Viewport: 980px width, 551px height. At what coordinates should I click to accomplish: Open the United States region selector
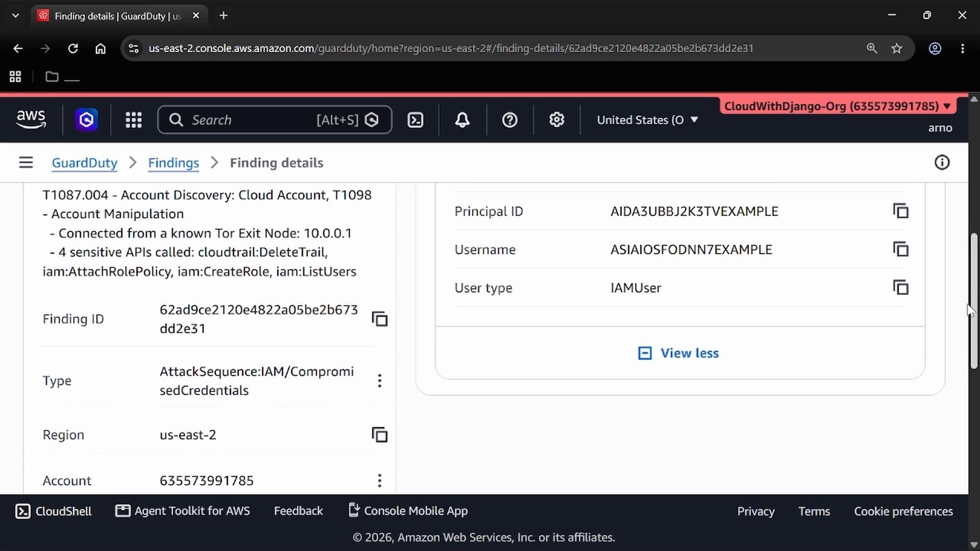(647, 120)
